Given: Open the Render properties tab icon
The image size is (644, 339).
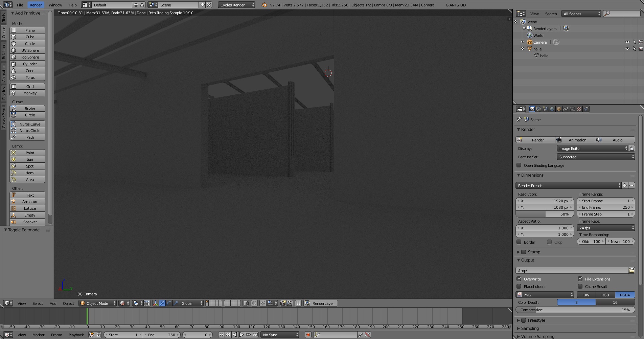Looking at the screenshot, I should pyautogui.click(x=532, y=109).
